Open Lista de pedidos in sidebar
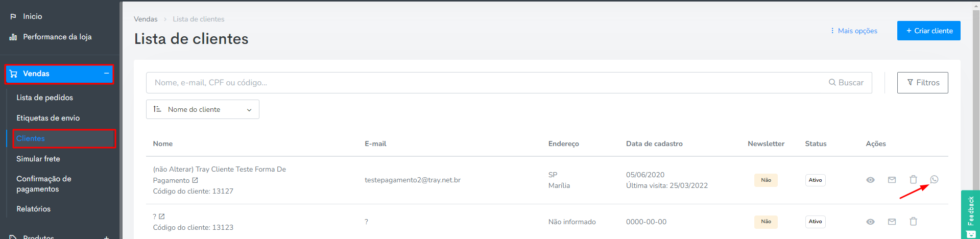Image resolution: width=980 pixels, height=239 pixels. tap(44, 98)
